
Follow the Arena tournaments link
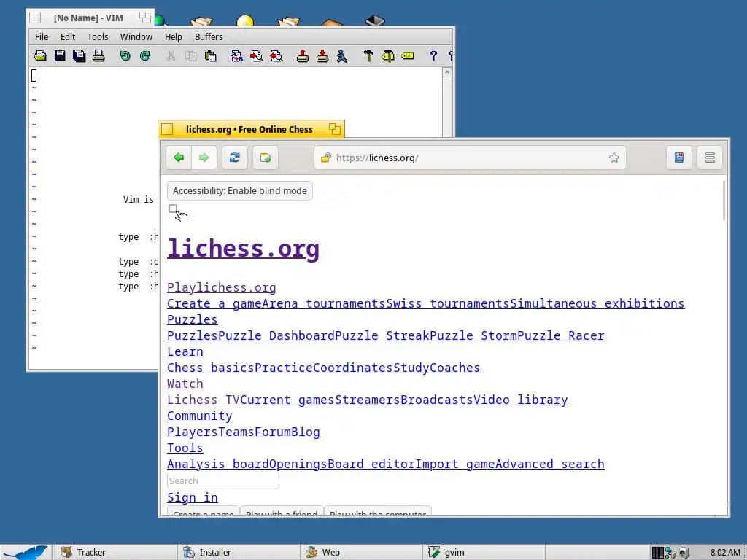pos(323,303)
